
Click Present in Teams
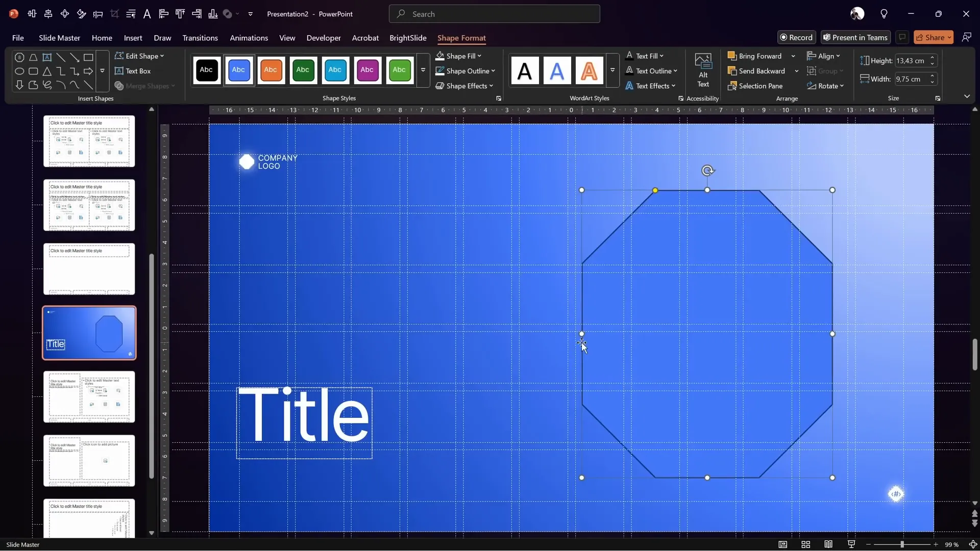855,37
